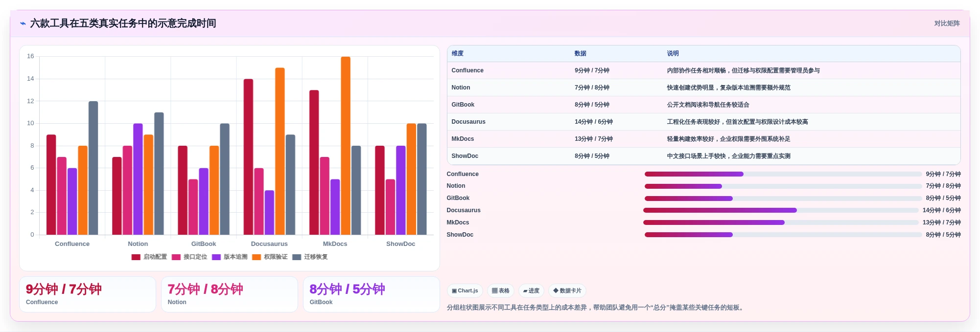Click the Docusaurus label in the progress list
Viewport: 980px width, 332px height.
pos(464,210)
